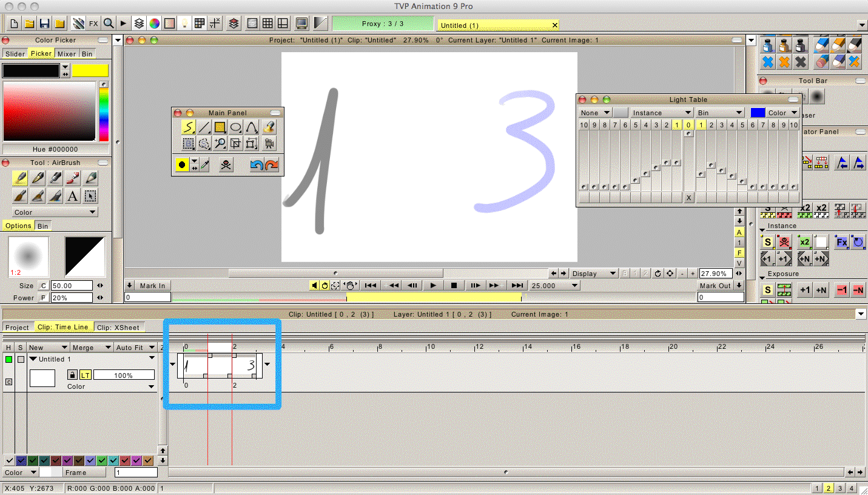Select the Line tool in Main Panel
This screenshot has width=868, height=495.
tap(204, 127)
